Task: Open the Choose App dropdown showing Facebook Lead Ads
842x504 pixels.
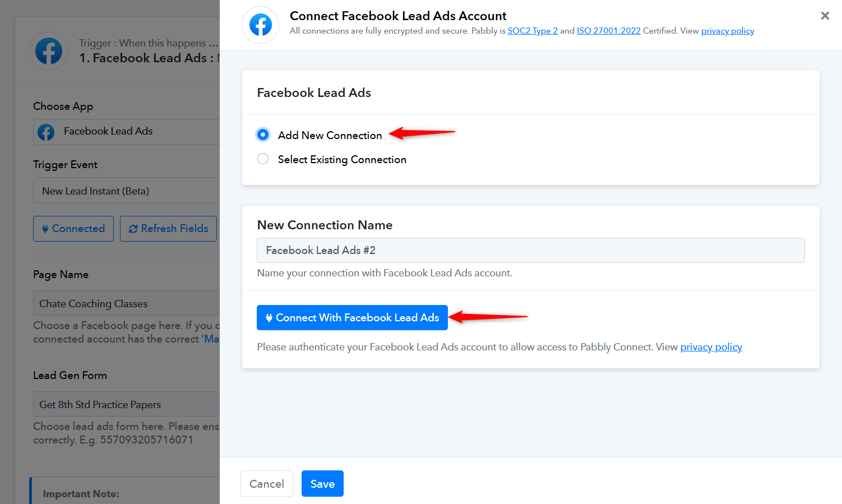Action: click(x=127, y=132)
